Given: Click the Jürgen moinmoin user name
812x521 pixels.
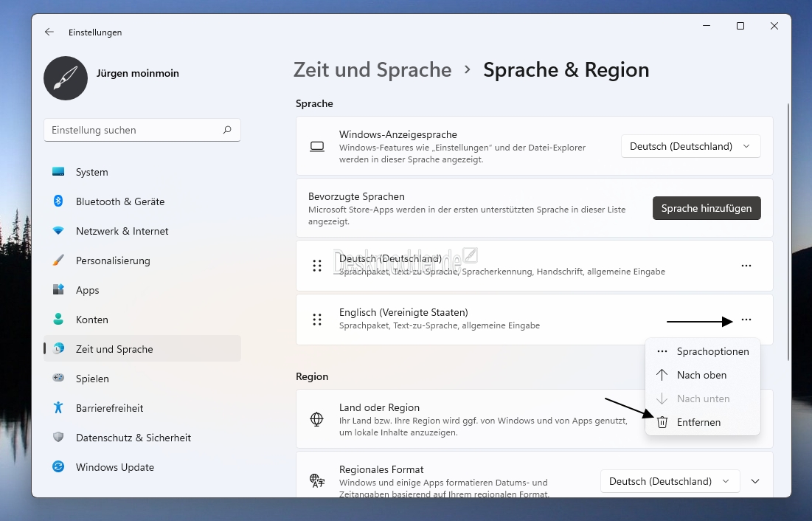Looking at the screenshot, I should pyautogui.click(x=138, y=73).
